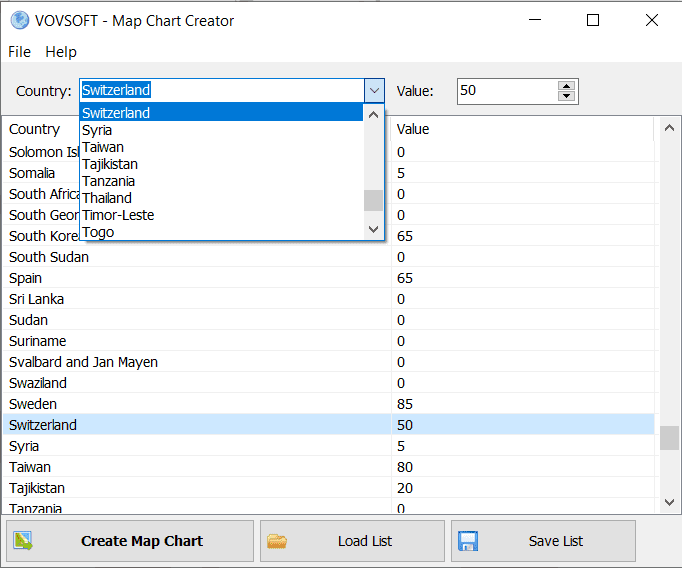Click the floppy disk icon on Save List
Viewport: 682px width, 568px height.
[x=468, y=541]
